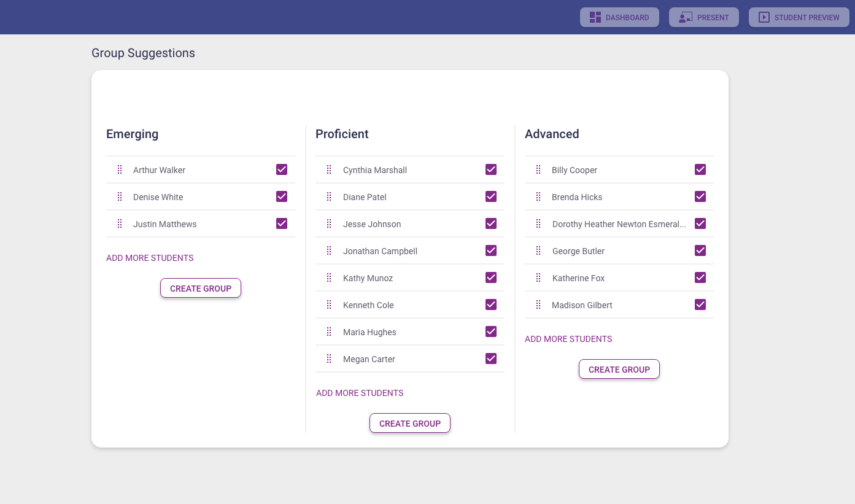This screenshot has width=855, height=504.
Task: Start Present mode
Action: 704,17
